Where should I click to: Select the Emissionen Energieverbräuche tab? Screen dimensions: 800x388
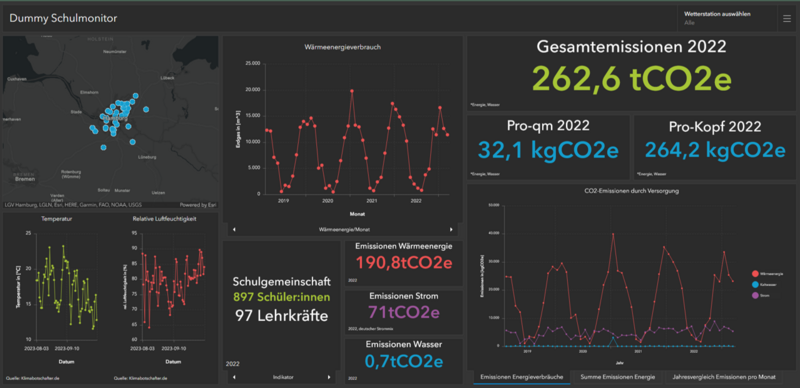tap(521, 377)
